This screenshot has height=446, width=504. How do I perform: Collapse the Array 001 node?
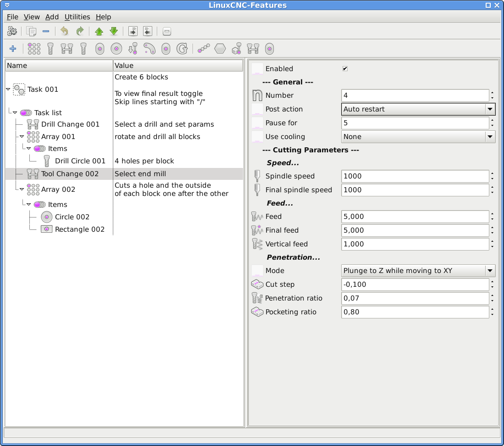(x=22, y=136)
